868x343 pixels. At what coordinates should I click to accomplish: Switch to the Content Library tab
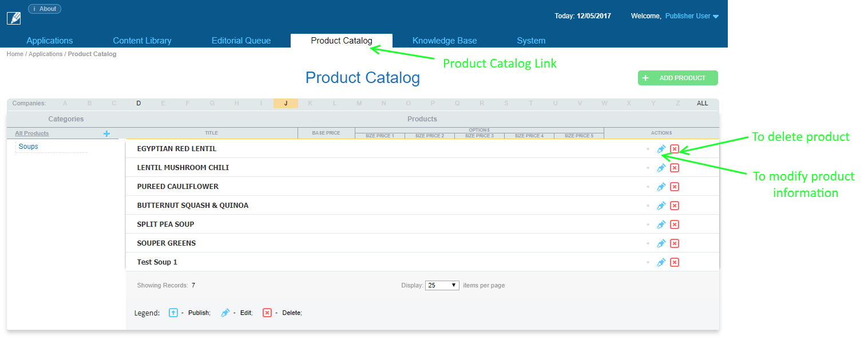click(x=142, y=41)
